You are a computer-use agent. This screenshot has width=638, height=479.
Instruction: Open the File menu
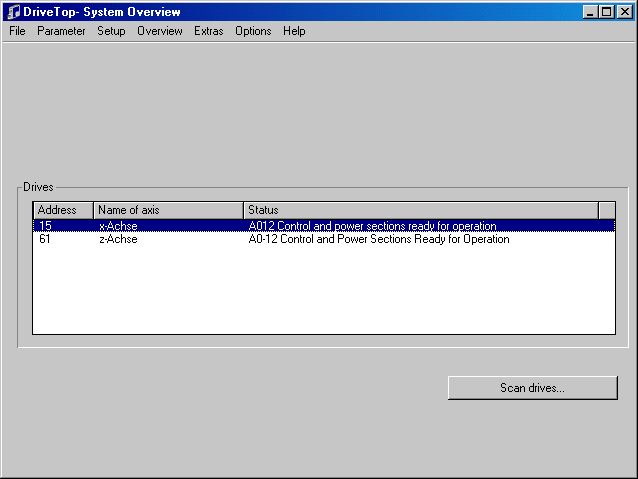click(17, 31)
